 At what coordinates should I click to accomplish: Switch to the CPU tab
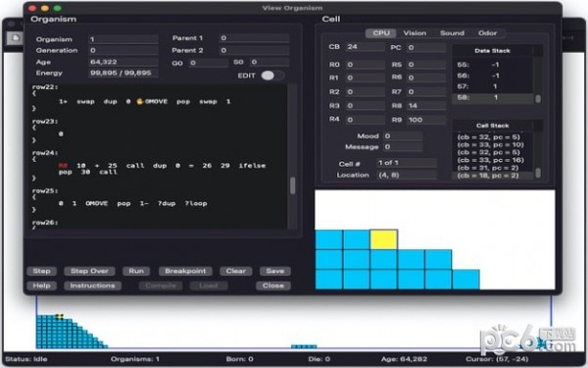(x=381, y=33)
